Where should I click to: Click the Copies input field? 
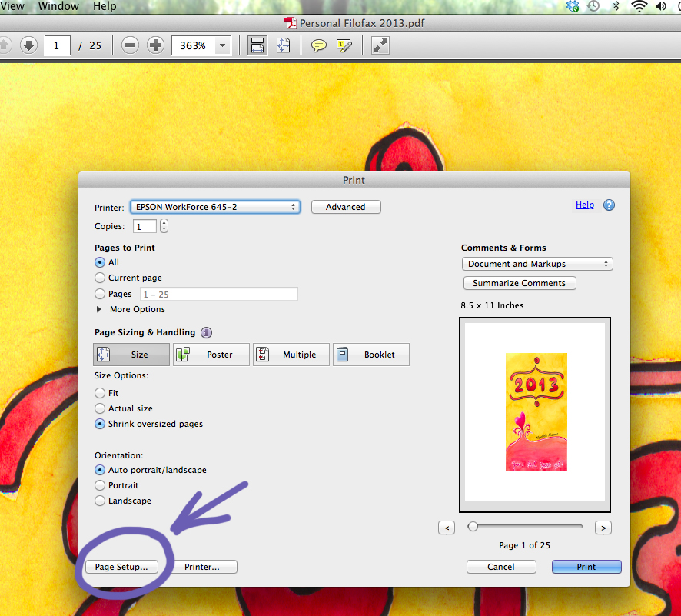click(x=145, y=226)
